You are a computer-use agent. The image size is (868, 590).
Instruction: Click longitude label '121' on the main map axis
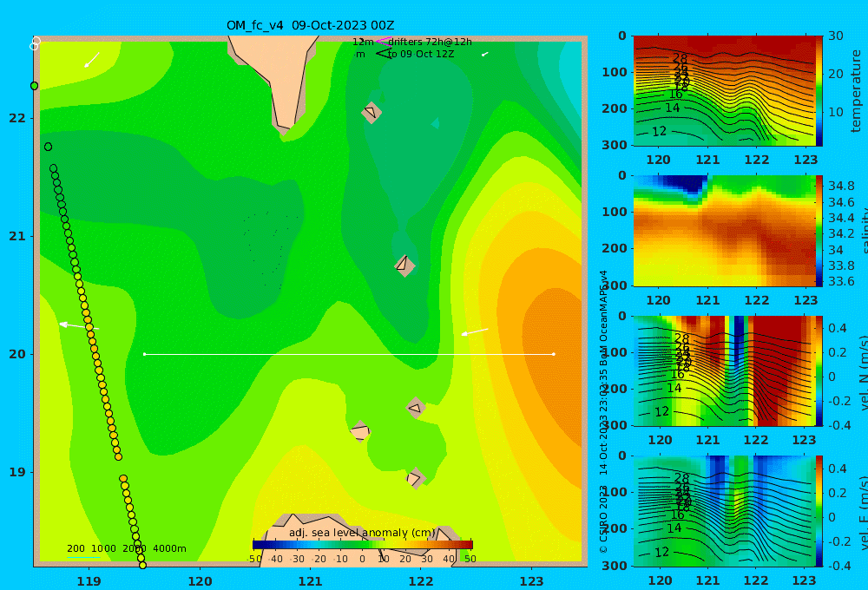[310, 581]
